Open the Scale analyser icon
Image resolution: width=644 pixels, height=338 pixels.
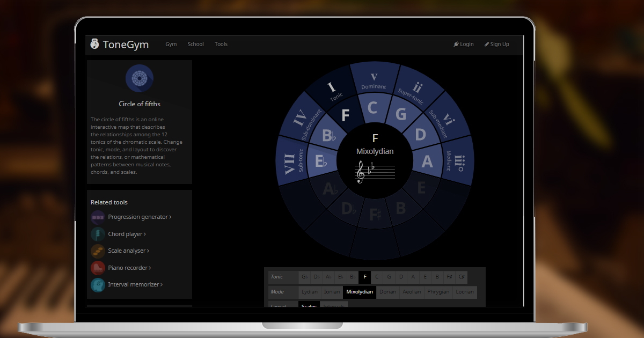[x=98, y=251]
